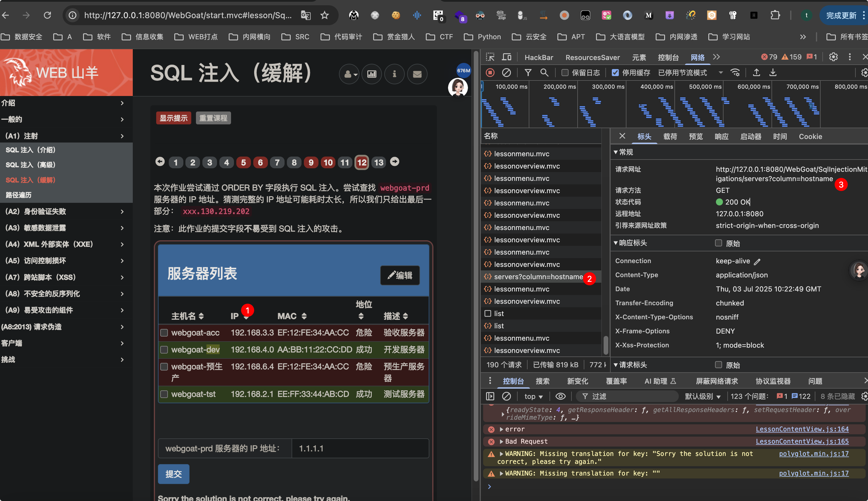868x501 pixels.
Task: Activate DevTools inspect element picker icon
Action: 490,57
